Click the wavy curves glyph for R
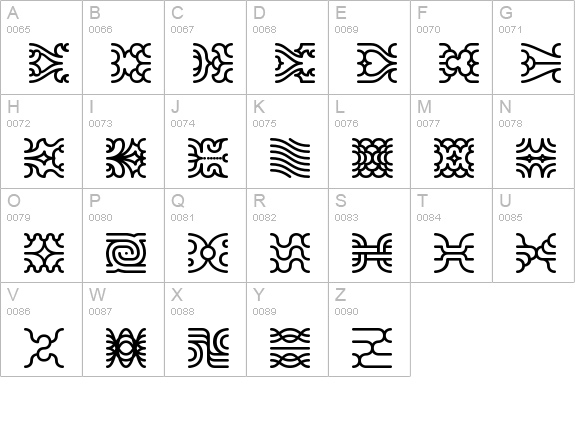The image size is (575, 421). click(x=290, y=253)
